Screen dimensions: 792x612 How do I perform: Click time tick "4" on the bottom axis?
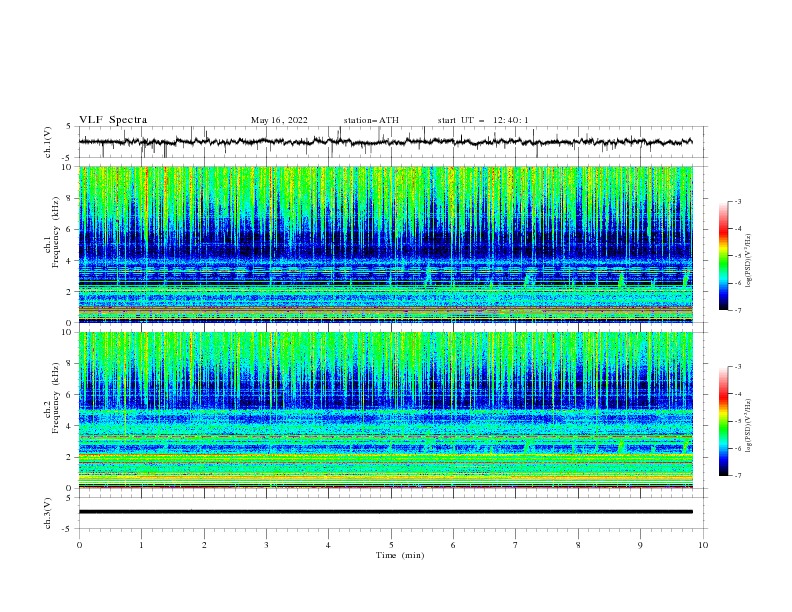(329, 545)
